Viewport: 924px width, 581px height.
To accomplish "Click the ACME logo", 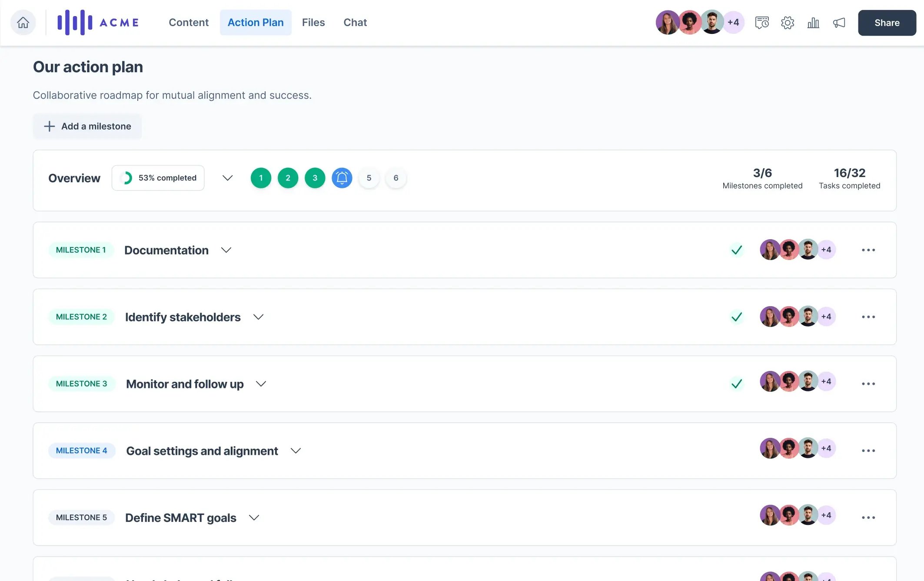I will coord(98,23).
